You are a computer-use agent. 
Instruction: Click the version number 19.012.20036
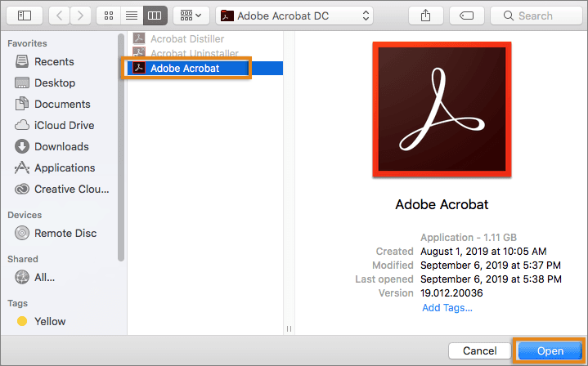point(451,293)
